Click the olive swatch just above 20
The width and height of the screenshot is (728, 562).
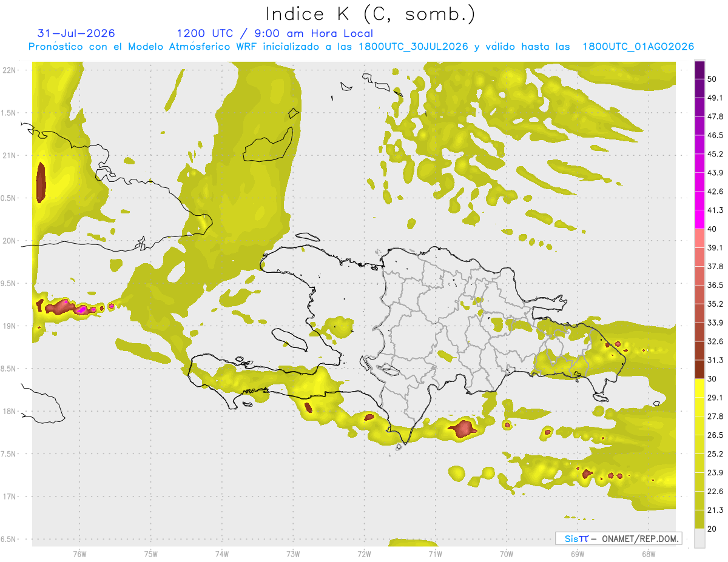pyautogui.click(x=700, y=519)
